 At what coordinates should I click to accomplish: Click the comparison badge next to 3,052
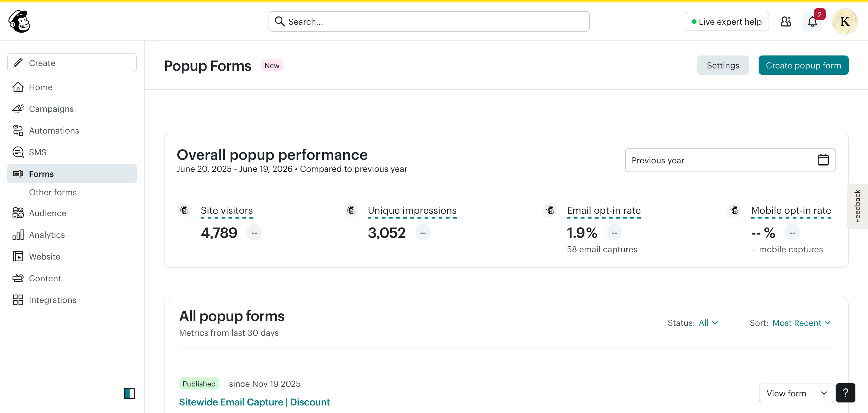tap(423, 232)
